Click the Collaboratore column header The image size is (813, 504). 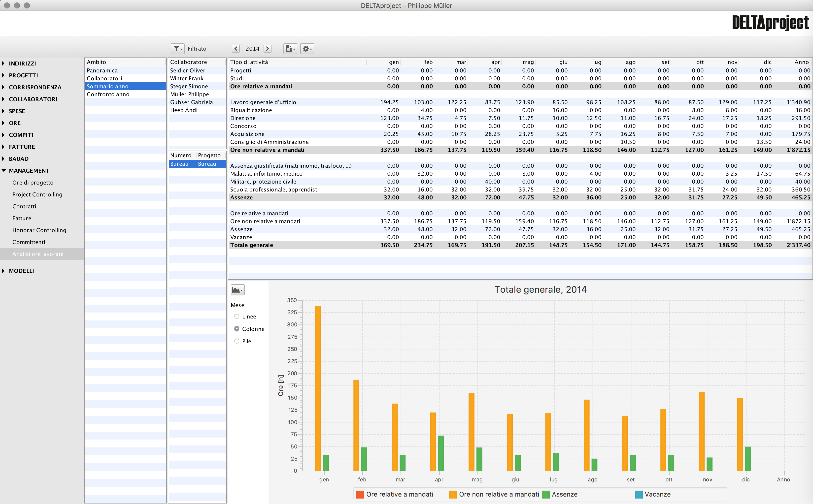click(x=197, y=62)
